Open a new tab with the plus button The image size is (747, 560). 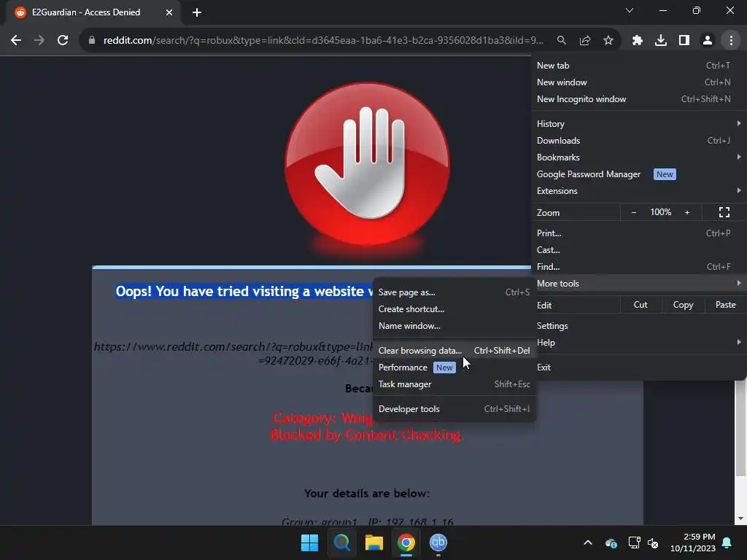[197, 12]
